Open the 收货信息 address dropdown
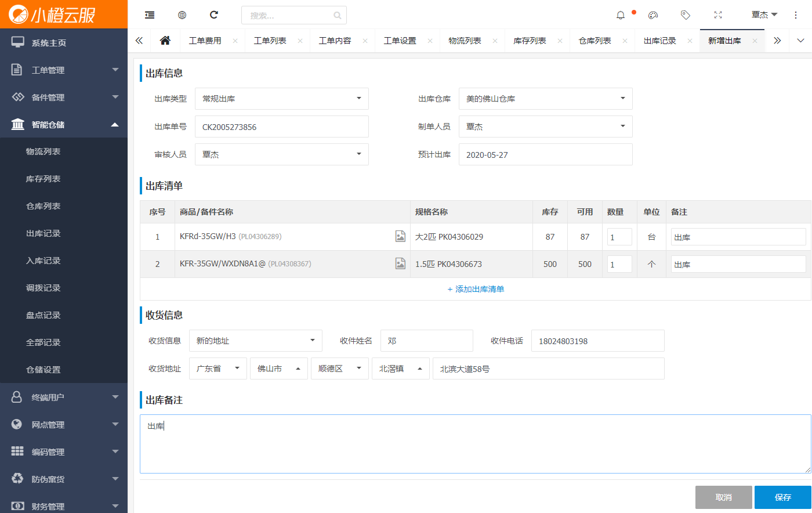Image resolution: width=812 pixels, height=513 pixels. [x=256, y=341]
